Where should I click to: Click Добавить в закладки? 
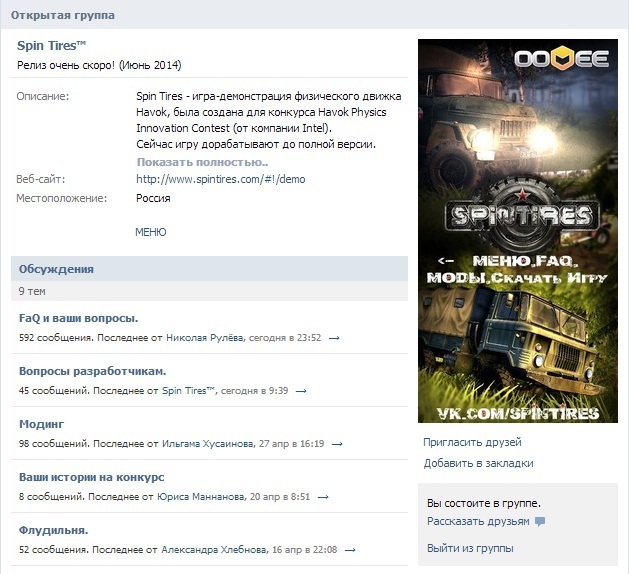tap(478, 463)
